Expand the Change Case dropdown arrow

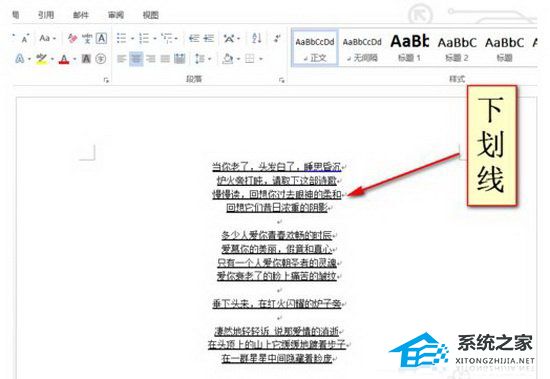[54, 38]
